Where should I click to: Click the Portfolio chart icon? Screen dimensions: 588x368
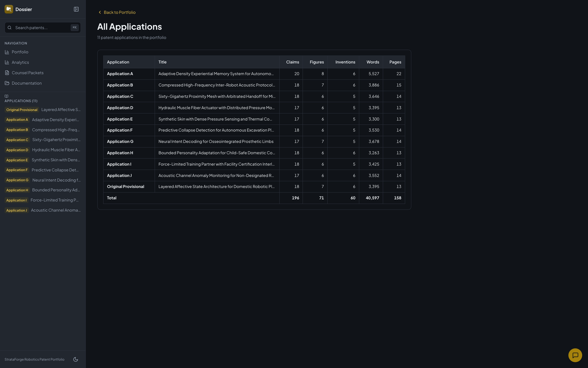point(7,52)
